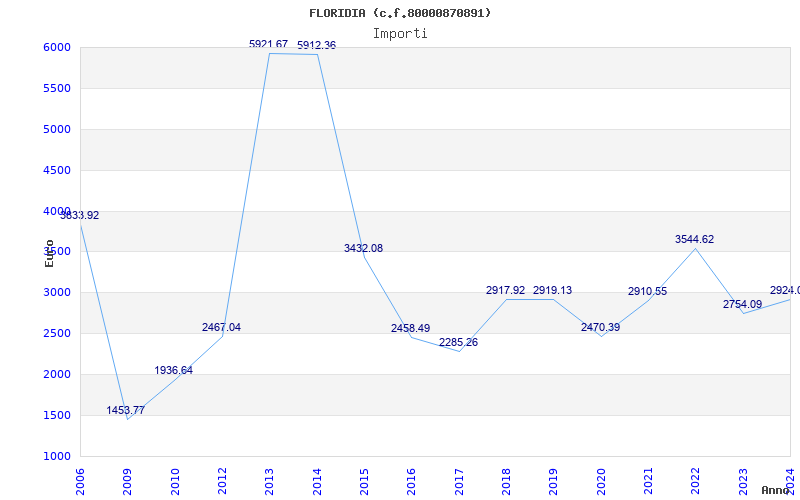The width and height of the screenshot is (800, 500).
Task: Click the x-axis year 2013
Action: click(269, 482)
